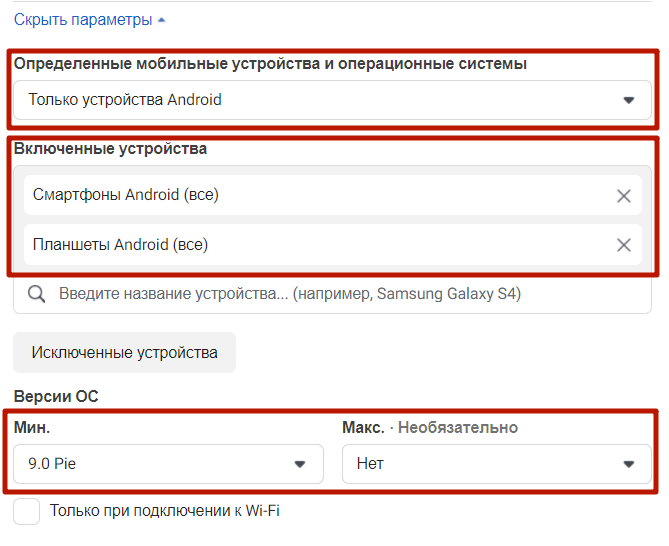Remove 'Планшеты Android (все)' with its X icon

point(624,245)
